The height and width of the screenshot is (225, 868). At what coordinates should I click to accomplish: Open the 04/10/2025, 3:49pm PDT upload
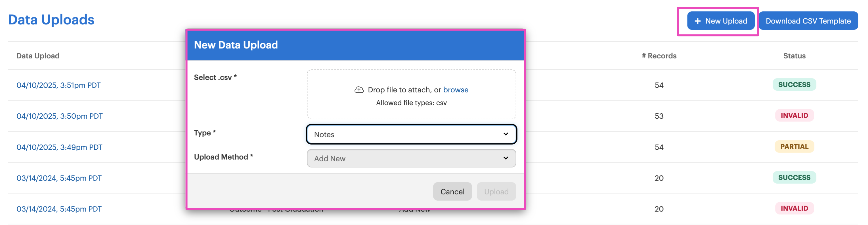pyautogui.click(x=59, y=147)
